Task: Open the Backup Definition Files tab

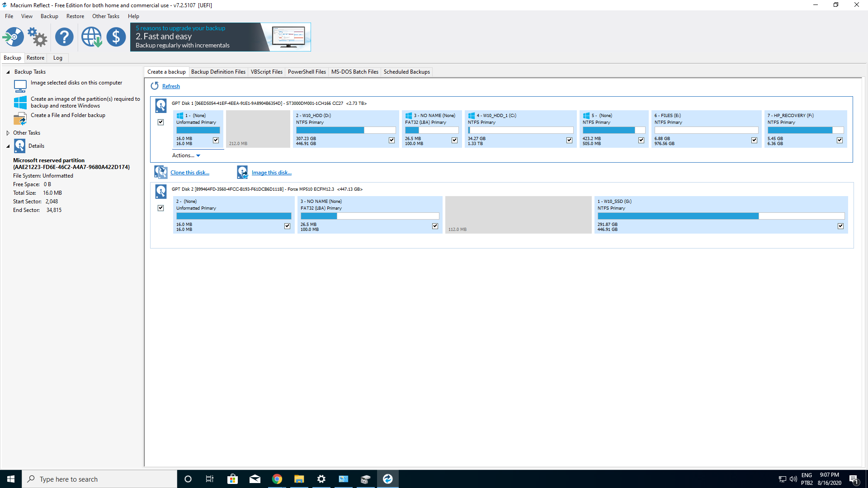Action: pyautogui.click(x=218, y=72)
